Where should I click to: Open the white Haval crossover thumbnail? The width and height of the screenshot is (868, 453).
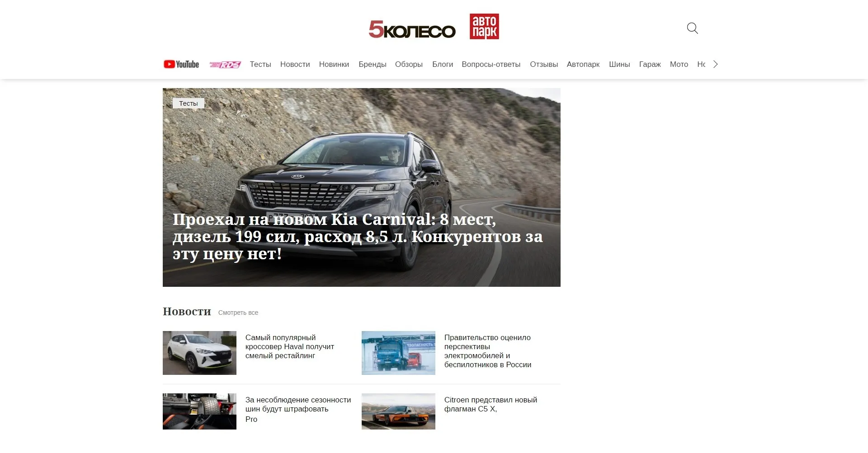click(199, 353)
